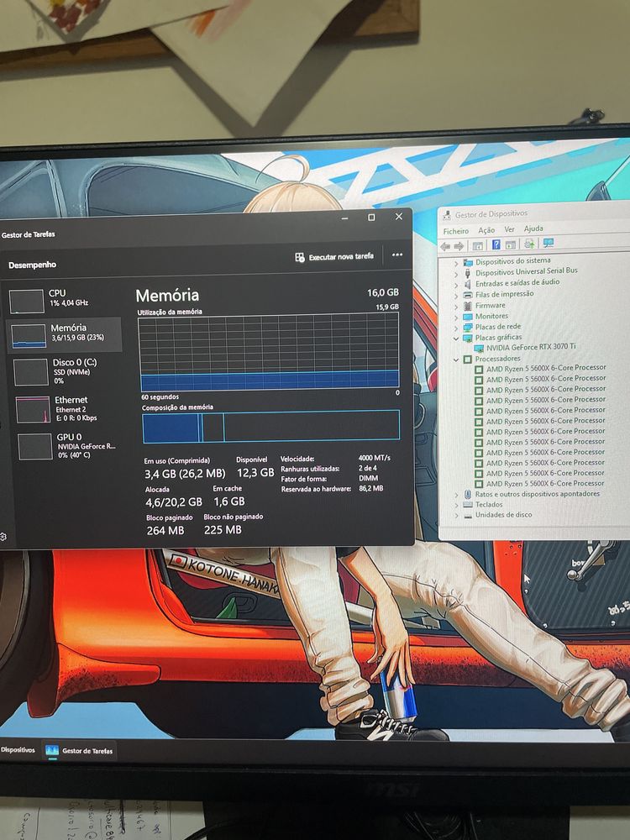
Task: Click the Composição da memória bar
Action: click(x=271, y=427)
